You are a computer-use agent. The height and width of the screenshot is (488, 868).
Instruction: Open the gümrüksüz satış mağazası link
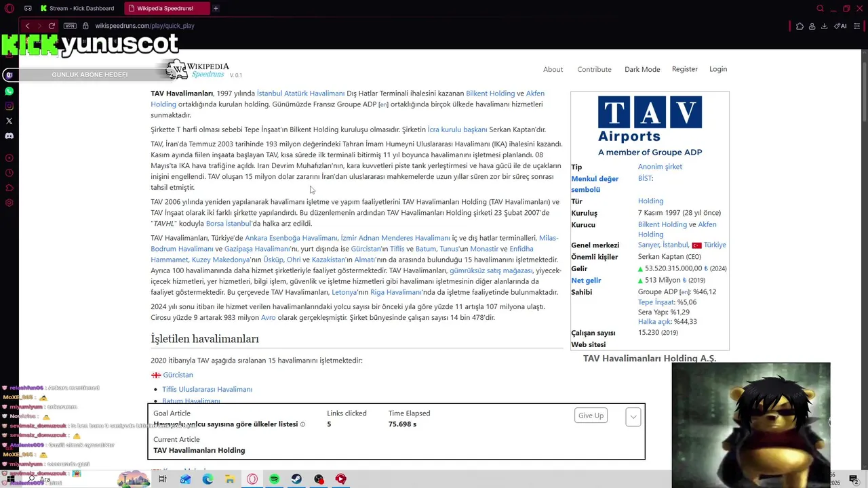[x=491, y=270]
